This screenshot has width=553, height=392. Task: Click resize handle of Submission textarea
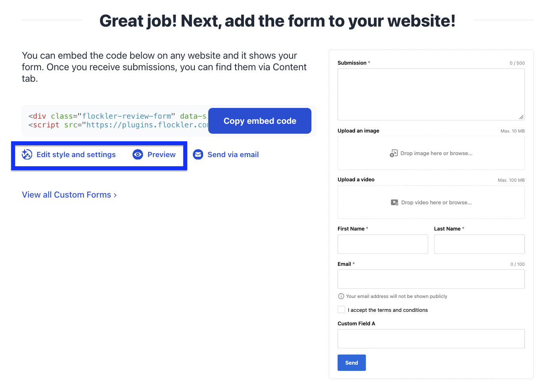click(521, 117)
